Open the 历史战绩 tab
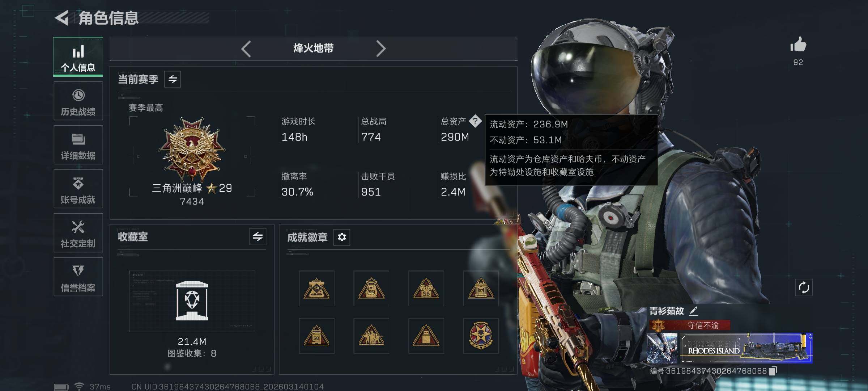868x391 pixels. tap(78, 101)
